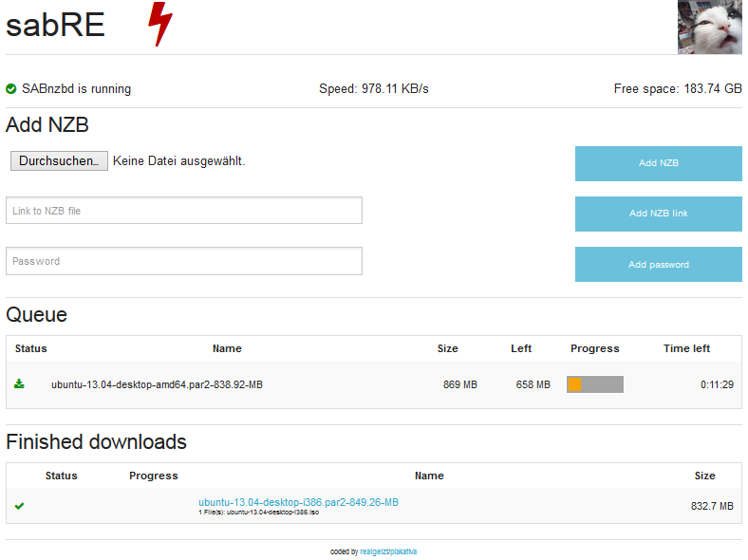The height and width of the screenshot is (560, 748).
Task: Click the 869 MB size cell
Action: click(459, 384)
